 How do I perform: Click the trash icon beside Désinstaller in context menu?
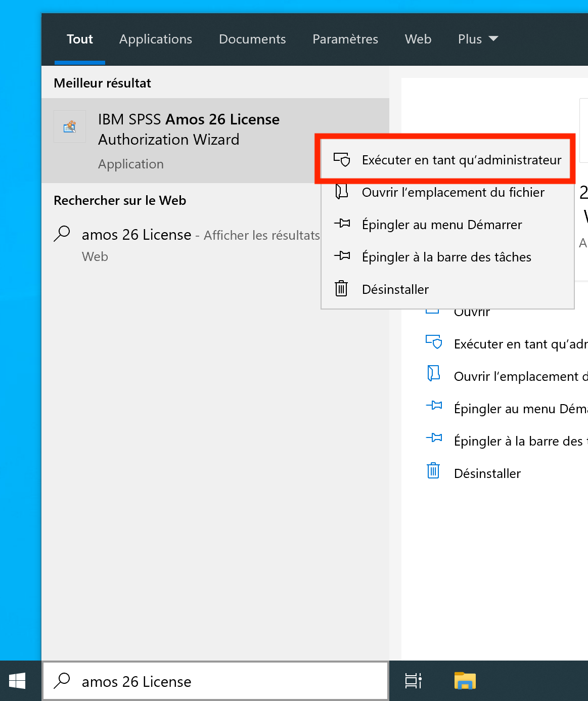tap(342, 289)
